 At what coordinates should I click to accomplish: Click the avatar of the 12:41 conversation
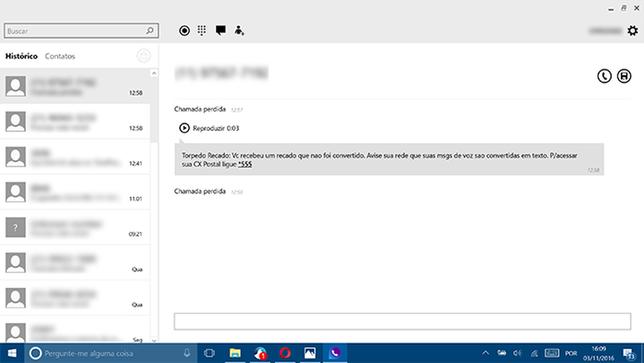point(16,157)
